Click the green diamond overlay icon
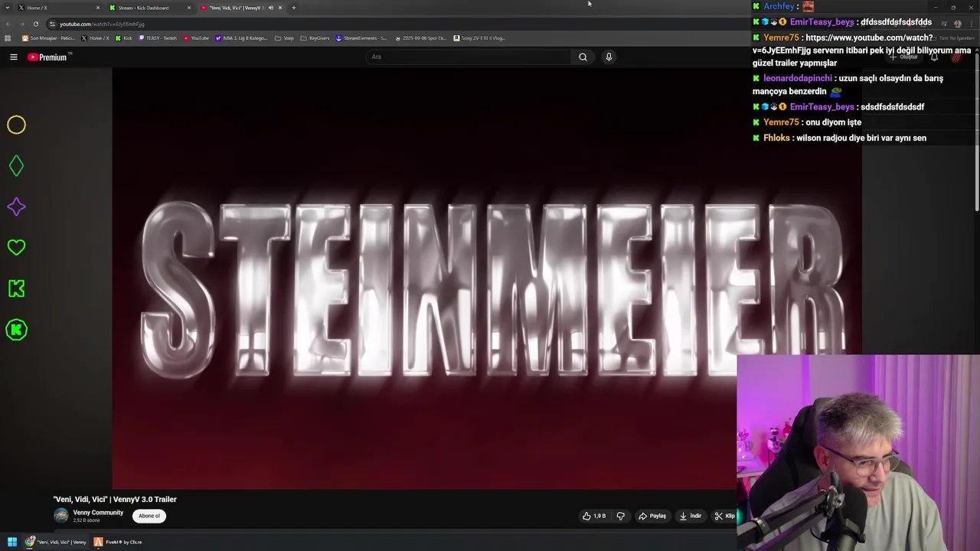The height and width of the screenshot is (551, 980). pos(16,166)
